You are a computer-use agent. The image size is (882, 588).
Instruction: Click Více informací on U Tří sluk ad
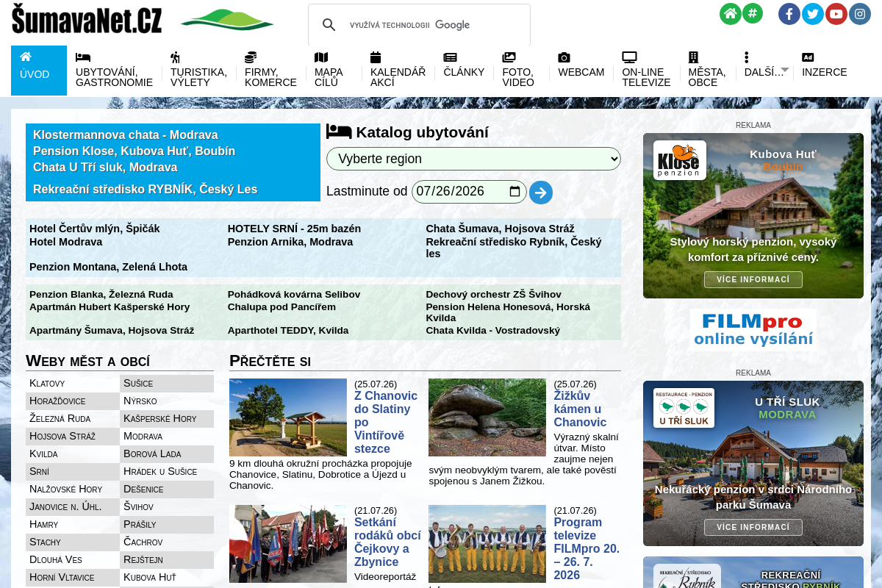click(753, 527)
